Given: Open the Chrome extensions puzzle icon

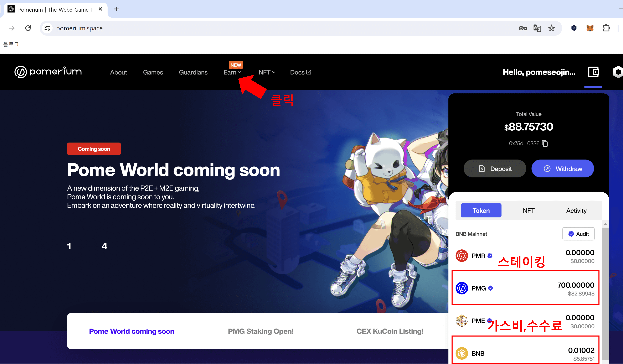Looking at the screenshot, I should pyautogui.click(x=606, y=28).
